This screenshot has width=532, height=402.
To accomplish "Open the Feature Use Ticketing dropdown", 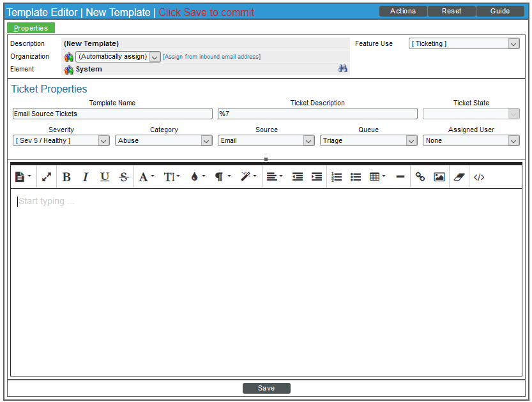I will [464, 43].
